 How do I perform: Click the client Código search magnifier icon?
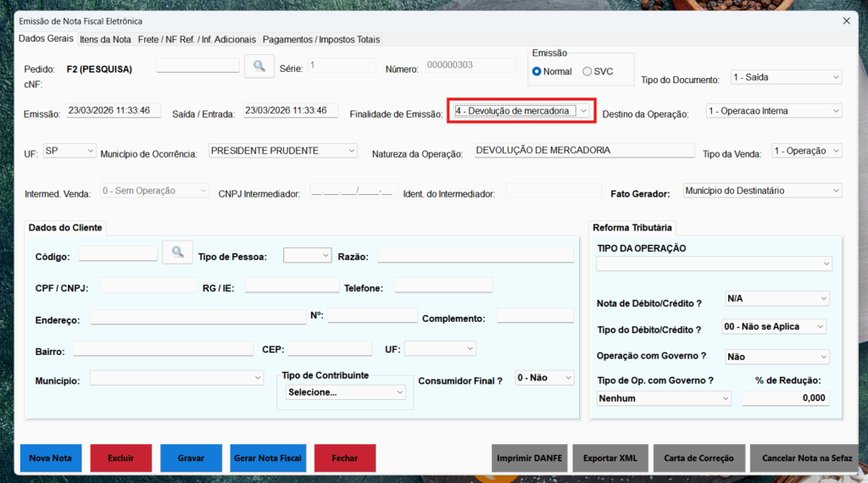177,253
